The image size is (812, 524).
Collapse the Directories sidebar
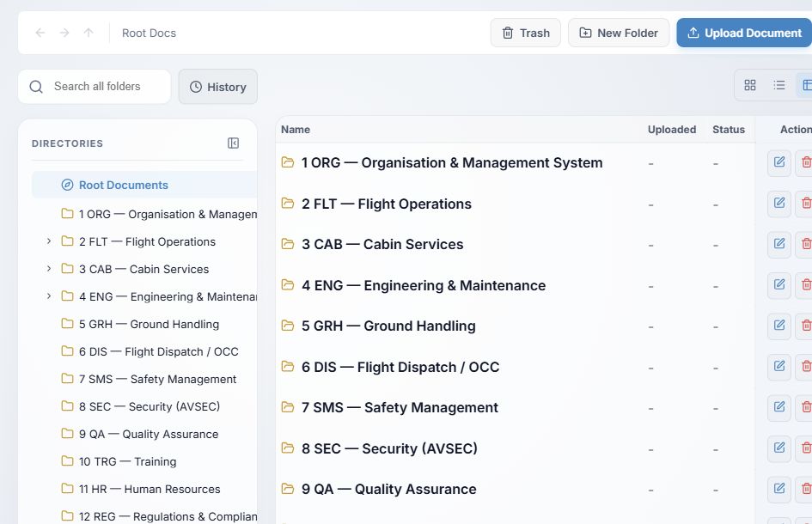pyautogui.click(x=233, y=143)
